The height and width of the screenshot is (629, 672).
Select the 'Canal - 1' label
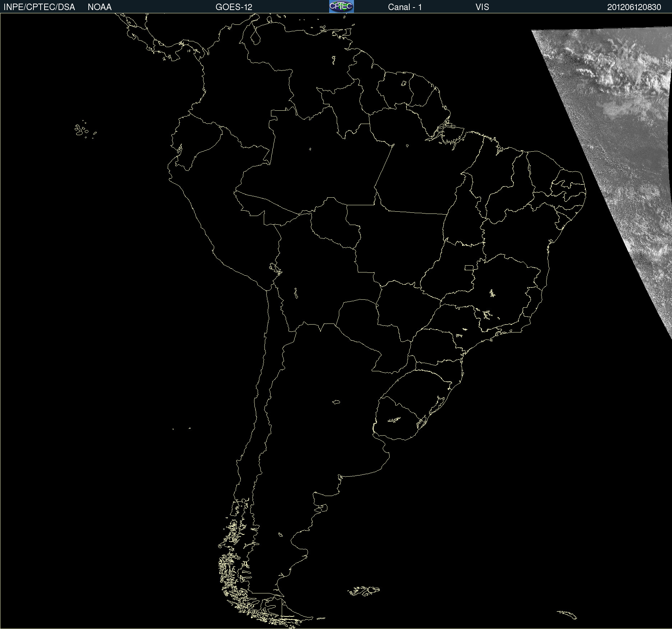405,7
